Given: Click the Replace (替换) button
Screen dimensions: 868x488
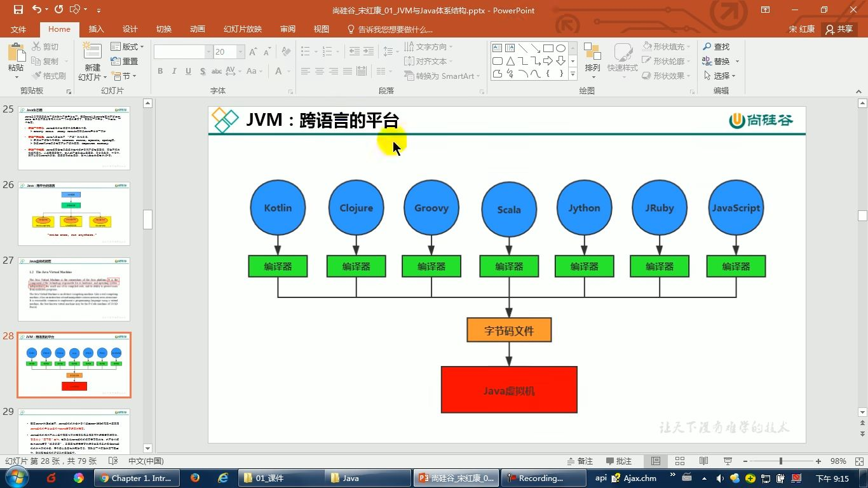Looking at the screenshot, I should click(x=721, y=61).
